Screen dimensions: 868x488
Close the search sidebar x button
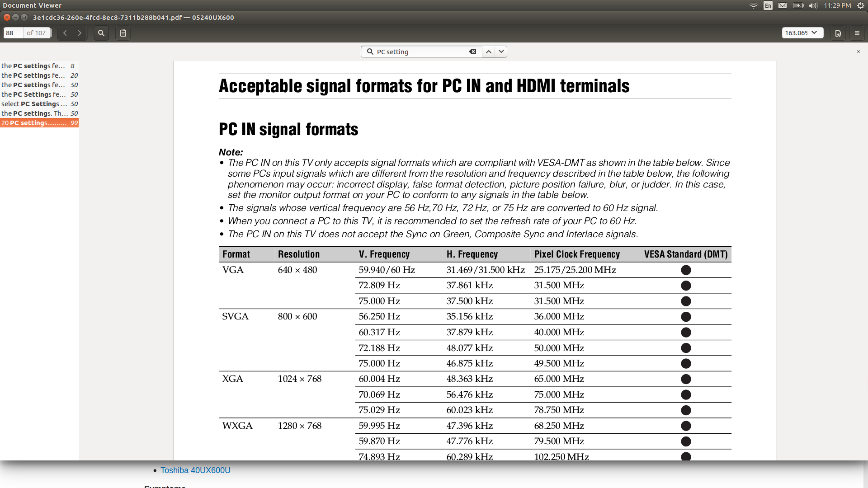(858, 52)
